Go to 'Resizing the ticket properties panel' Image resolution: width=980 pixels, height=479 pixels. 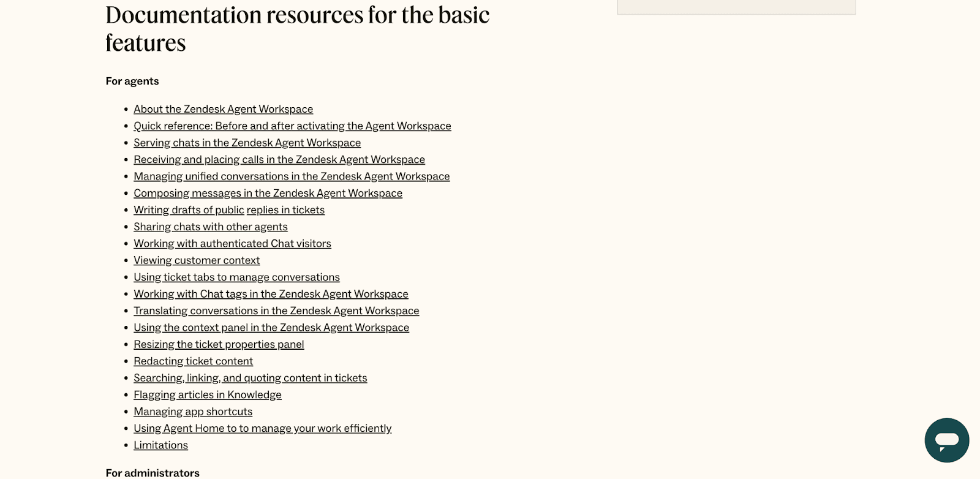tap(219, 344)
